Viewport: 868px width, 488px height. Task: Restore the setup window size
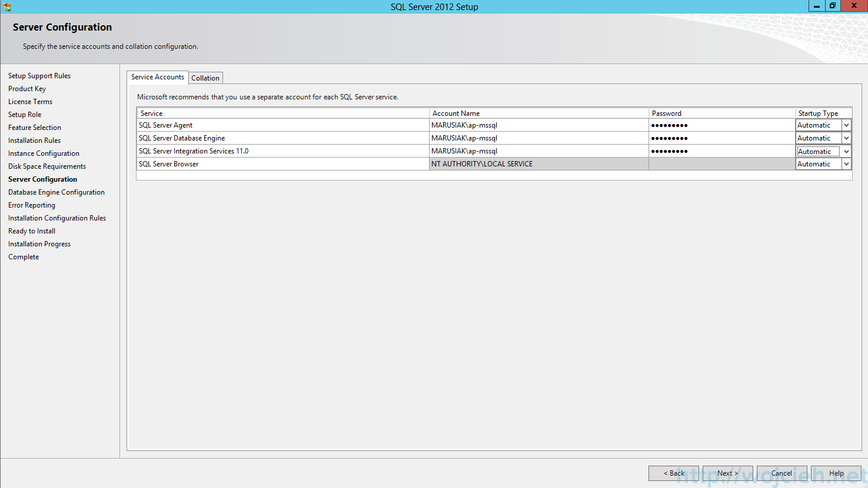pos(832,6)
